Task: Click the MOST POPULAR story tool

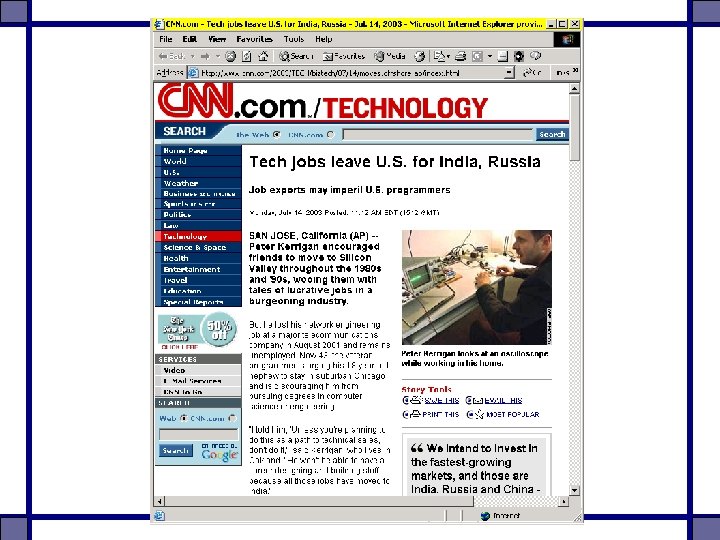Action: click(502, 414)
